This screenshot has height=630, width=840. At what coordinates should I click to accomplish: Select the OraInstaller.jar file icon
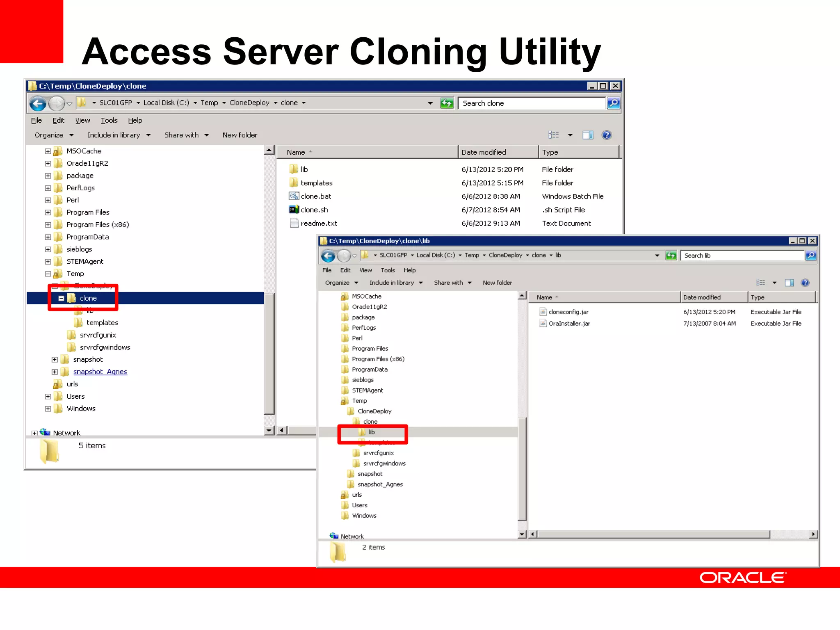(x=543, y=323)
